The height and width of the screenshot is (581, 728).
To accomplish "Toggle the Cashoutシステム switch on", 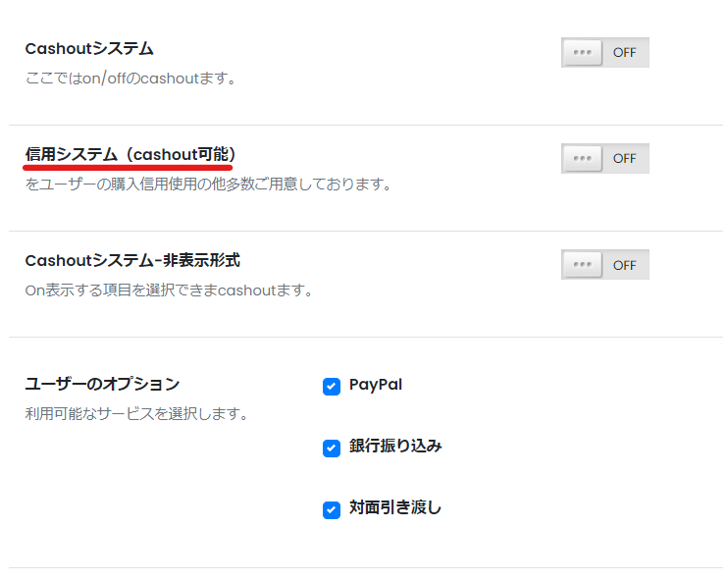I will 605,52.
